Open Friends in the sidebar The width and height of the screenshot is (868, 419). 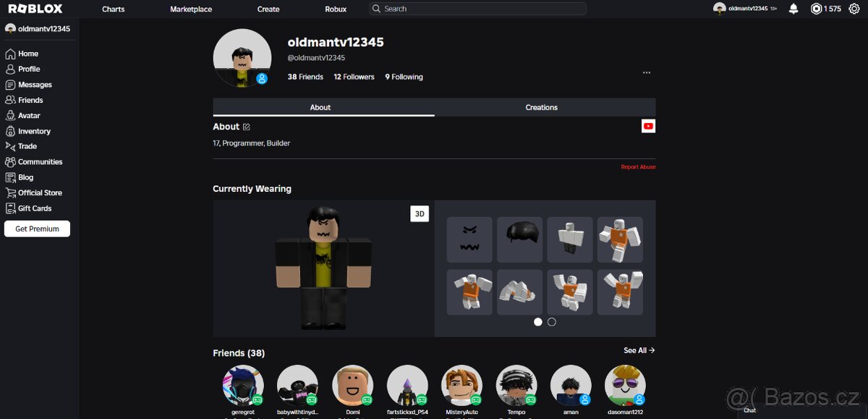[25, 100]
